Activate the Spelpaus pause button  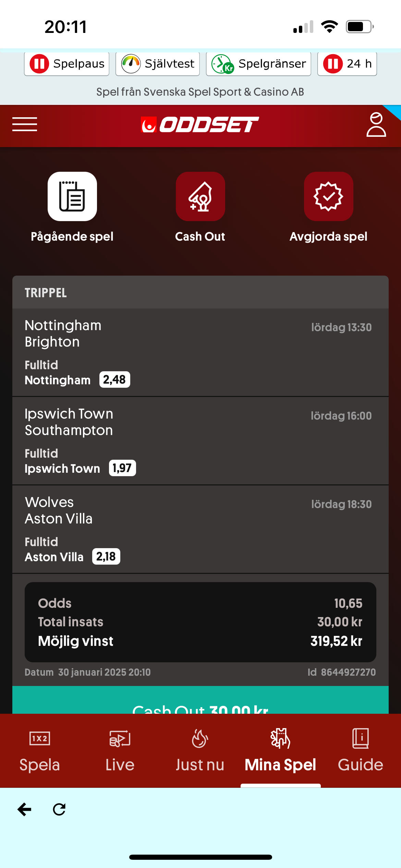67,64
